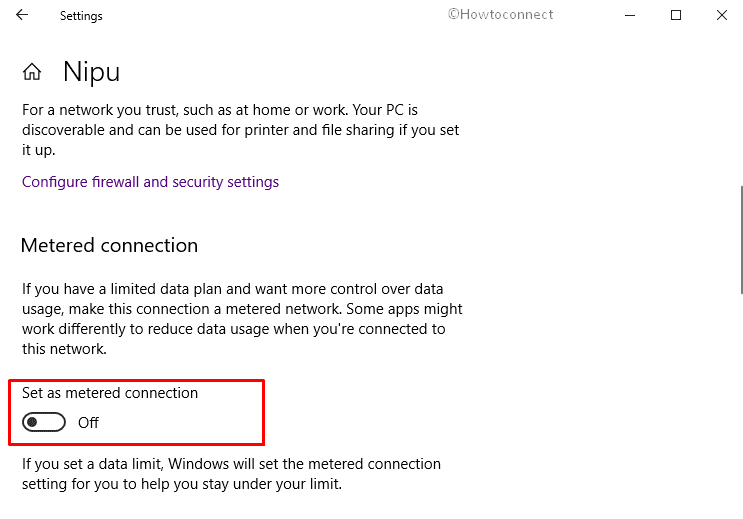Select the Metered connection section heading

coord(109,246)
